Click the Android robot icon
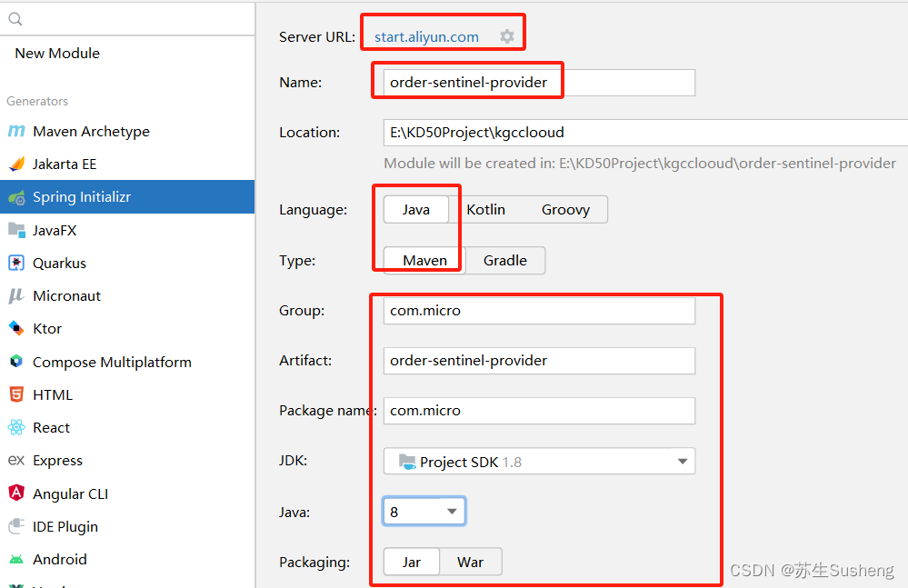Viewport: 908px width, 588px height. (16, 559)
